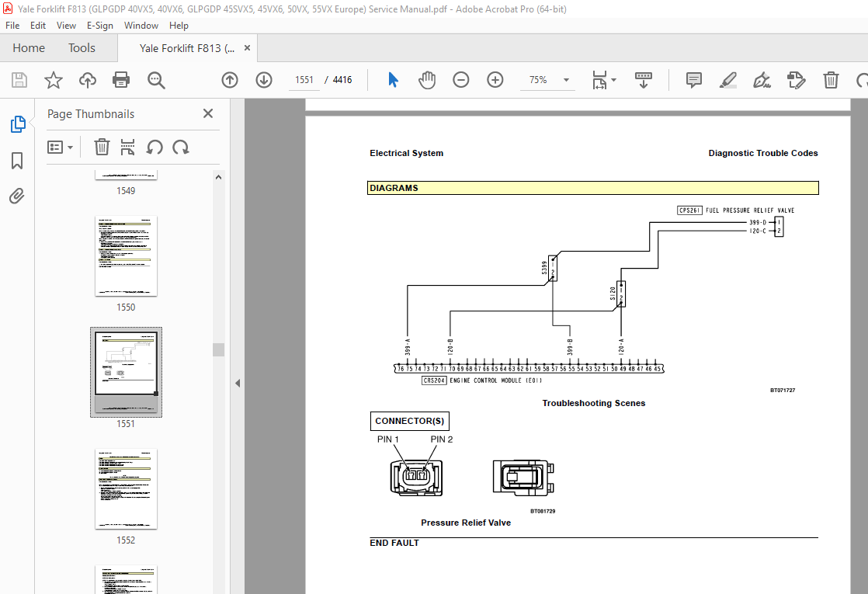This screenshot has height=594, width=868.
Task: Click the fit page width icon
Action: coord(599,80)
